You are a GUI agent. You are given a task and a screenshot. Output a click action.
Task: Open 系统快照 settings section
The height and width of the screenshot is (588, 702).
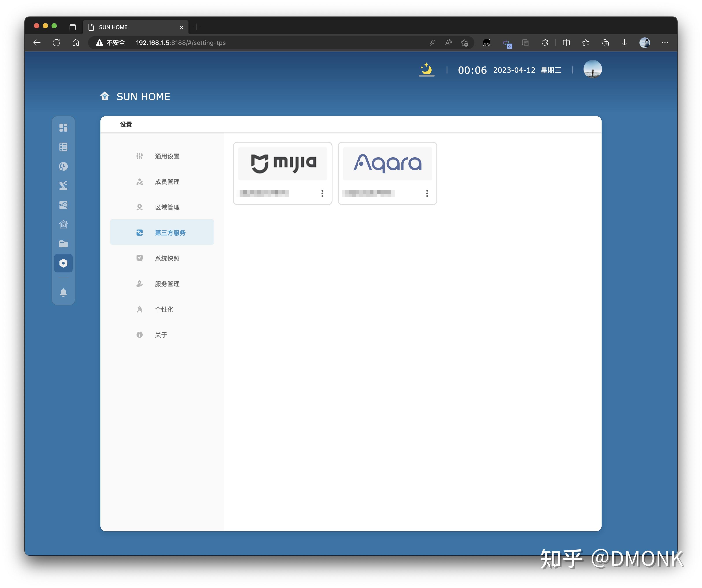pyautogui.click(x=167, y=258)
